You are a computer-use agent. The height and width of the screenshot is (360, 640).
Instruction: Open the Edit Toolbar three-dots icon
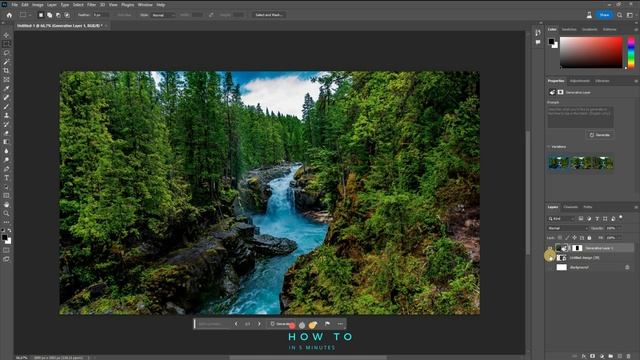[x=6, y=222]
